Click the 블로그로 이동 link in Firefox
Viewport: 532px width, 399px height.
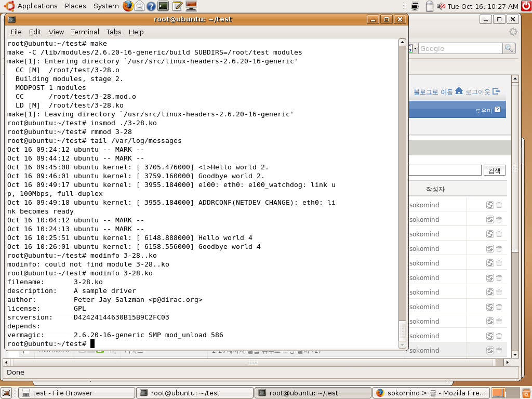(x=433, y=91)
